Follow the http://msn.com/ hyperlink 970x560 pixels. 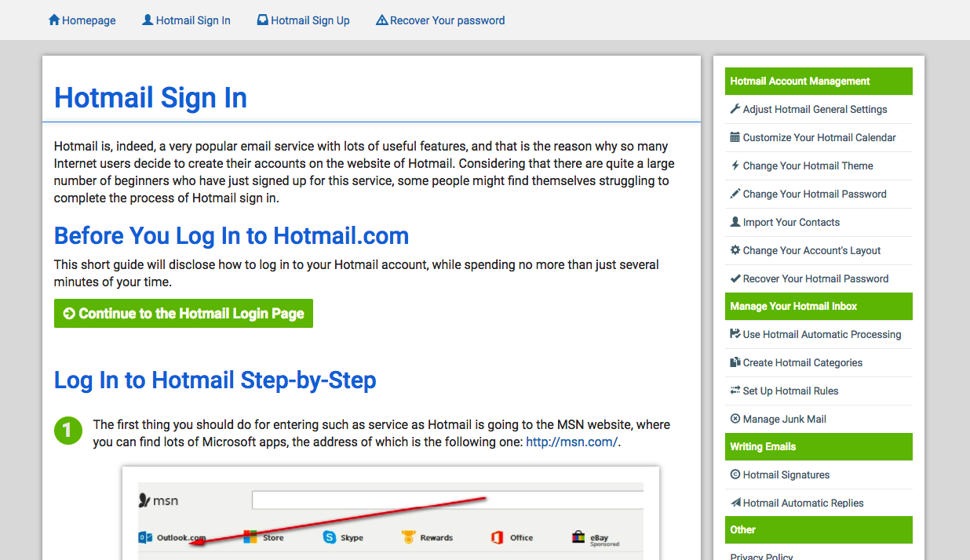coord(571,442)
